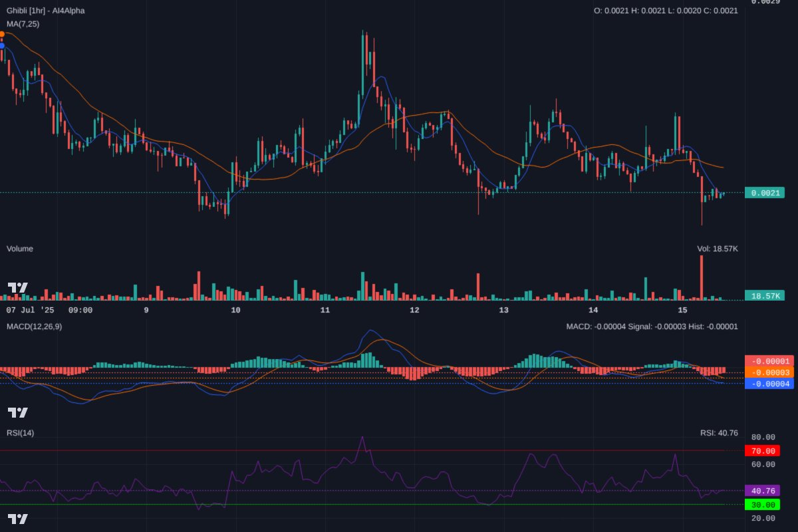Click the MACD Signal Hist values readout
The height and width of the screenshot is (532, 798).
click(652, 327)
